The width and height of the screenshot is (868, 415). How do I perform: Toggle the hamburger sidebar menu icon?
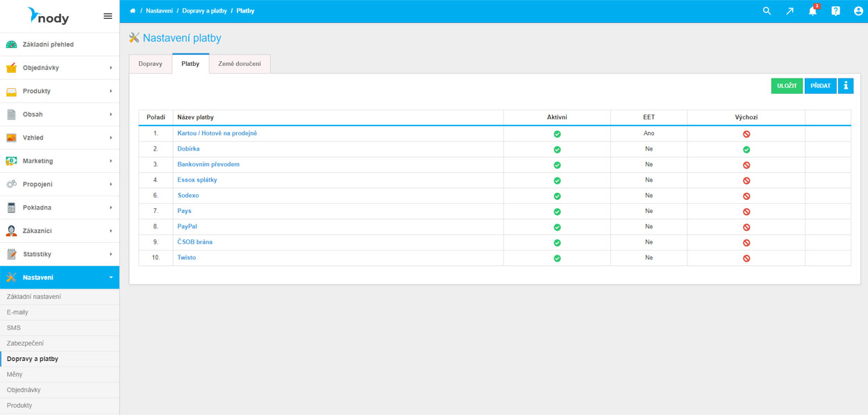click(108, 16)
